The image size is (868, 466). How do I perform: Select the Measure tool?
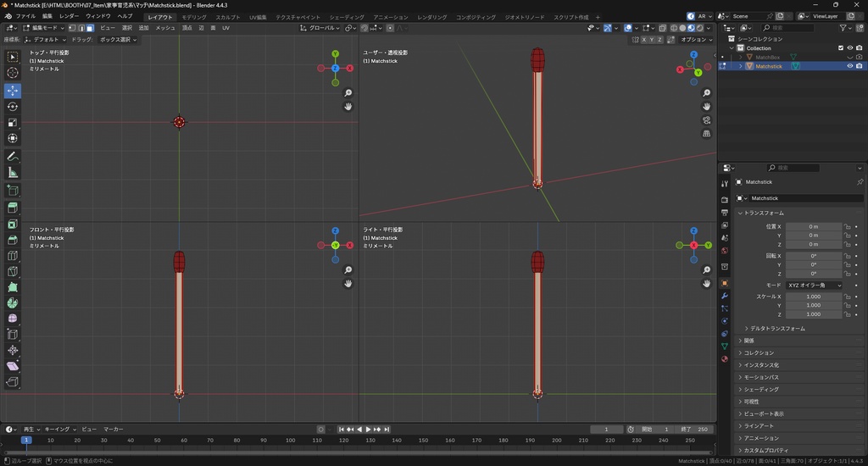[x=12, y=173]
